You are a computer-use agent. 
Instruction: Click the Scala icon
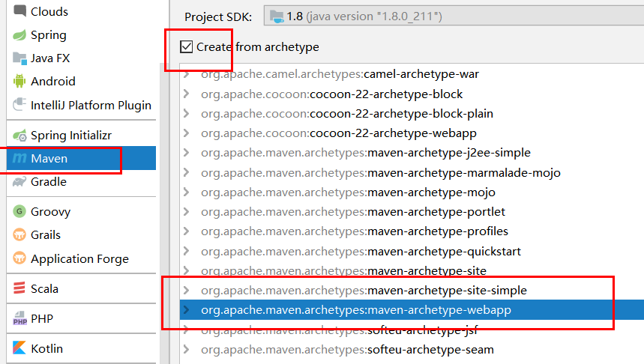19,288
